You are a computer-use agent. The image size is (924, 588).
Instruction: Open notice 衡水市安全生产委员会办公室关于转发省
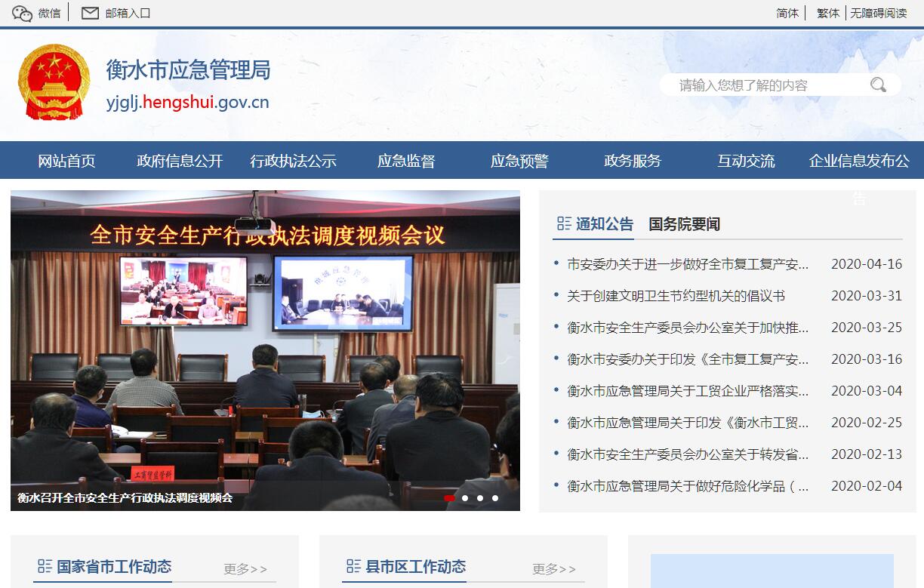point(688,454)
